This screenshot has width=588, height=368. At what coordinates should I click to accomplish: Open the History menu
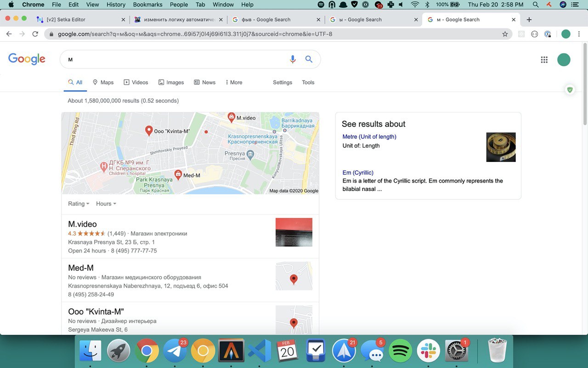116,5
